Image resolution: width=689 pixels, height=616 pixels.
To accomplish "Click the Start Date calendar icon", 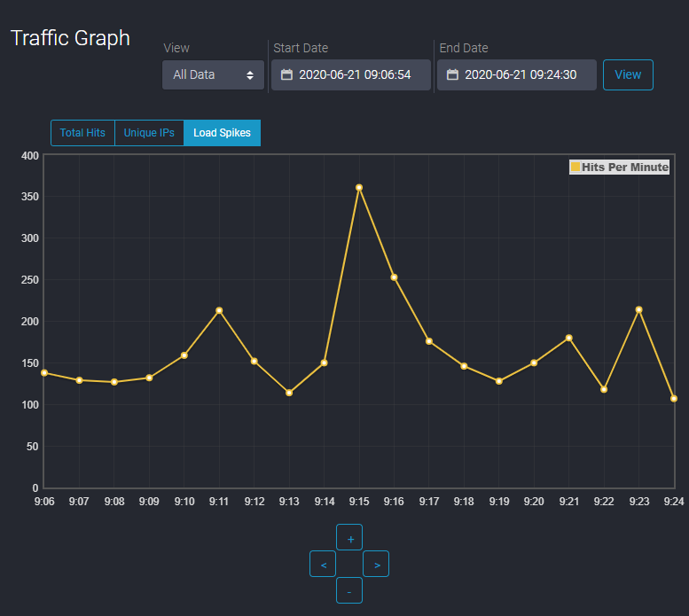I will tap(286, 75).
